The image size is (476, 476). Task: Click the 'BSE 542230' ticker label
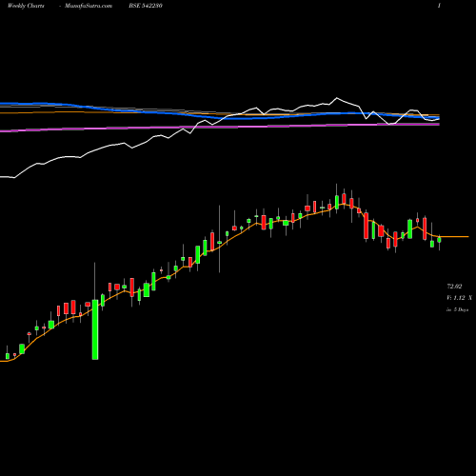coord(146,6)
